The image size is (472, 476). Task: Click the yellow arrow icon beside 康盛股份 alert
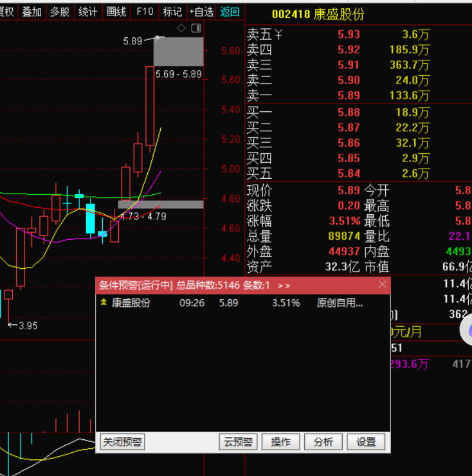point(104,302)
